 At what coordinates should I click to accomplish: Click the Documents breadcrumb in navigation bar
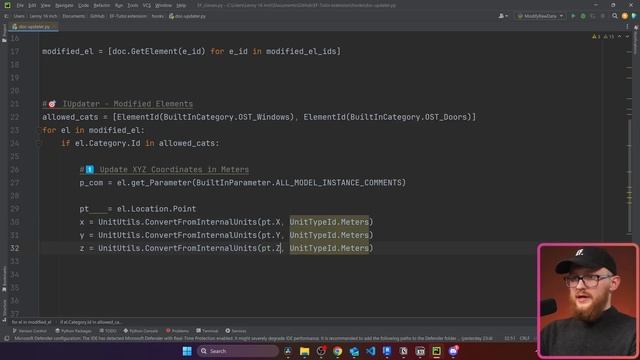(x=73, y=16)
